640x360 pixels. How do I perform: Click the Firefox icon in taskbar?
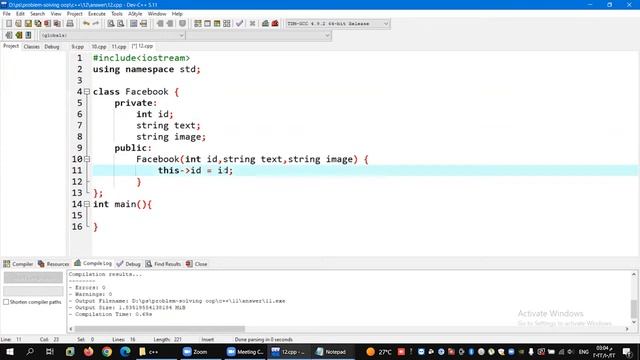(x=88, y=351)
